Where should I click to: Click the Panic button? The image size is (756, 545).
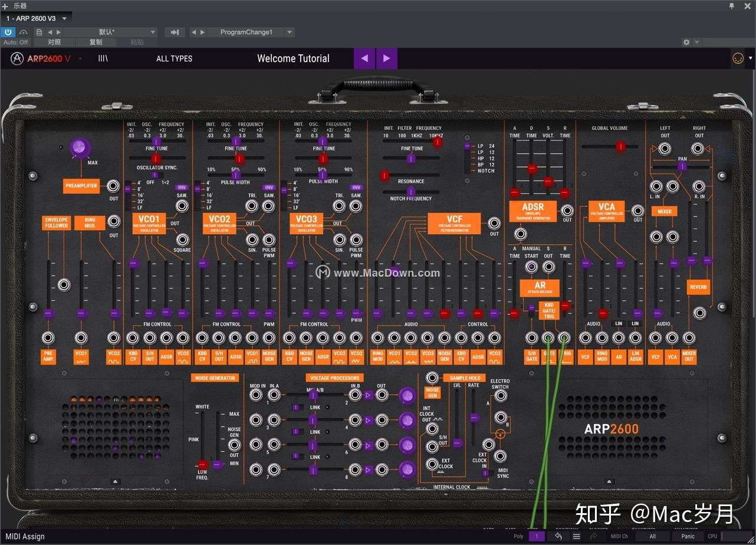[688, 536]
